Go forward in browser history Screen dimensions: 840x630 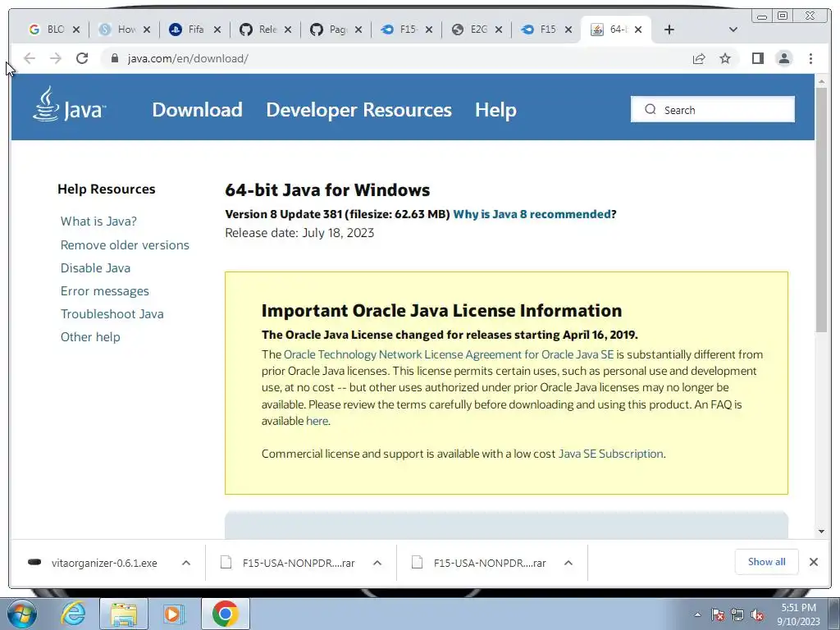coord(56,58)
